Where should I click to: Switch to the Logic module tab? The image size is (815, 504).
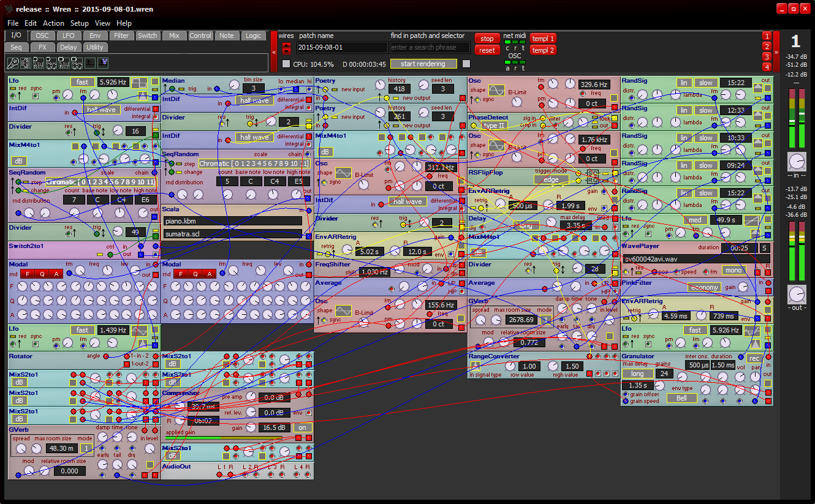pyautogui.click(x=253, y=36)
